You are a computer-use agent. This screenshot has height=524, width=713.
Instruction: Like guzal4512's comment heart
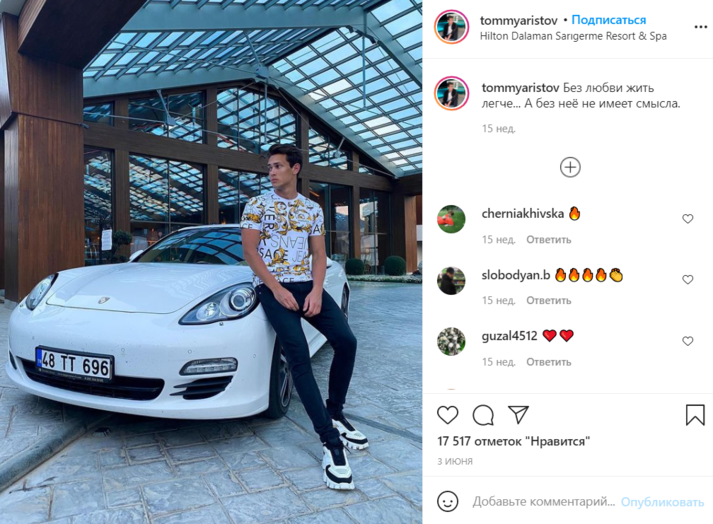(688, 341)
